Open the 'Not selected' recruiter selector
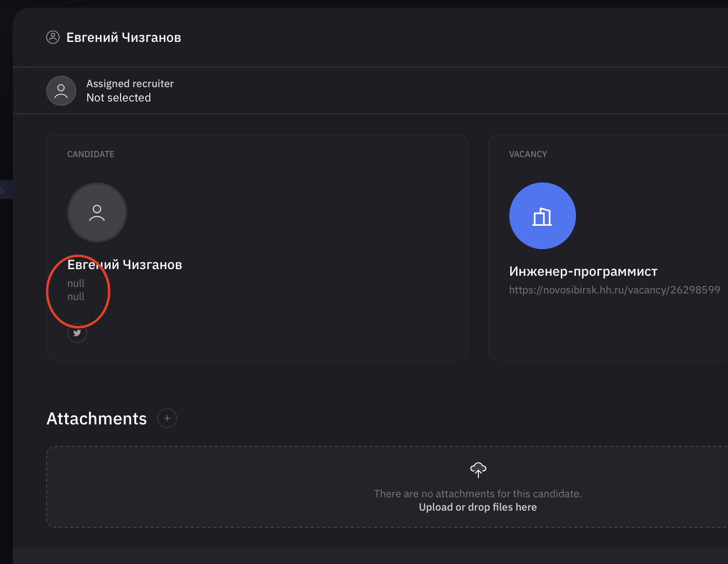Screen dimensions: 728x564 118,98
